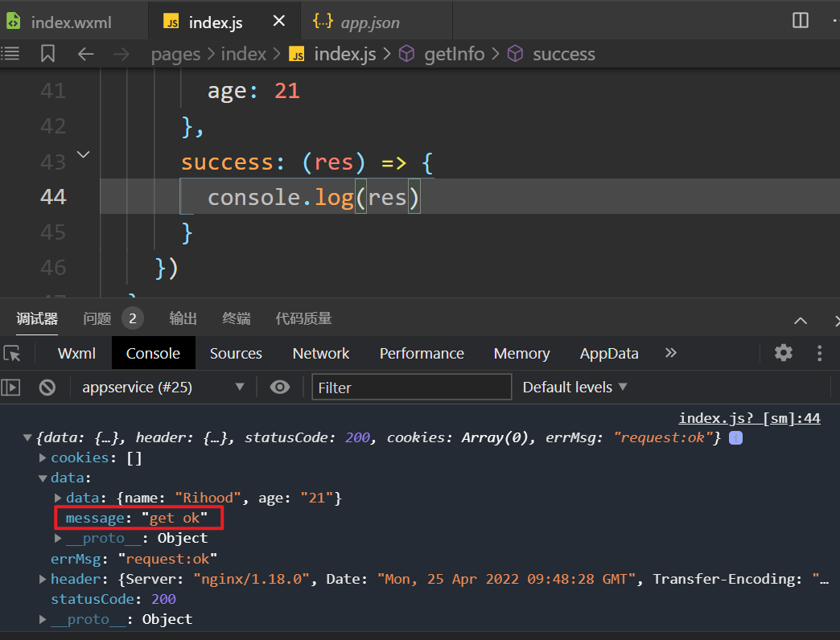Toggle the file outline list icon
Image resolution: width=840 pixels, height=640 pixels.
coord(10,54)
